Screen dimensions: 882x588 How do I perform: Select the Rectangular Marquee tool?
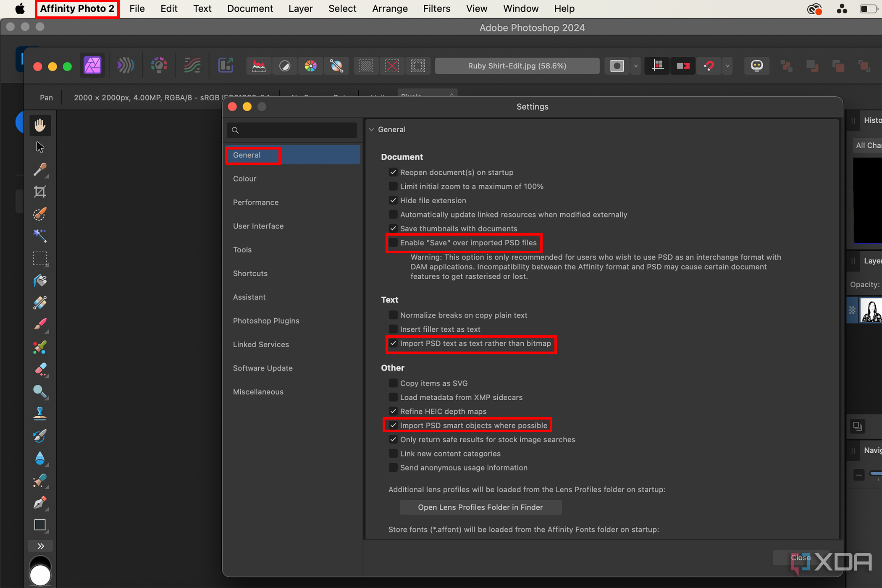point(40,258)
